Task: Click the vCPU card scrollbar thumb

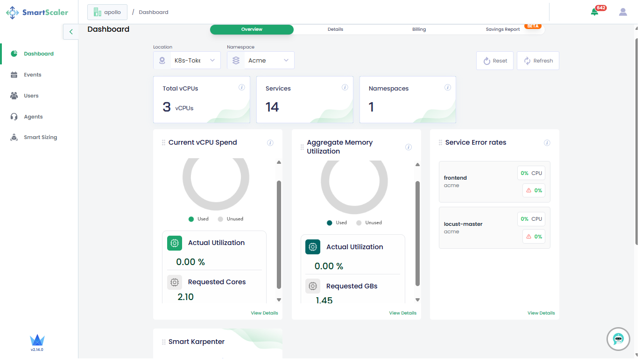Action: pos(279,235)
